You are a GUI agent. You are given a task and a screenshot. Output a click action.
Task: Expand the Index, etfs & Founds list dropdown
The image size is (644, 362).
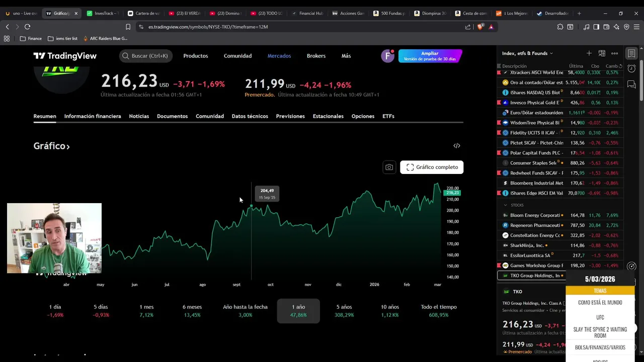tap(527, 53)
